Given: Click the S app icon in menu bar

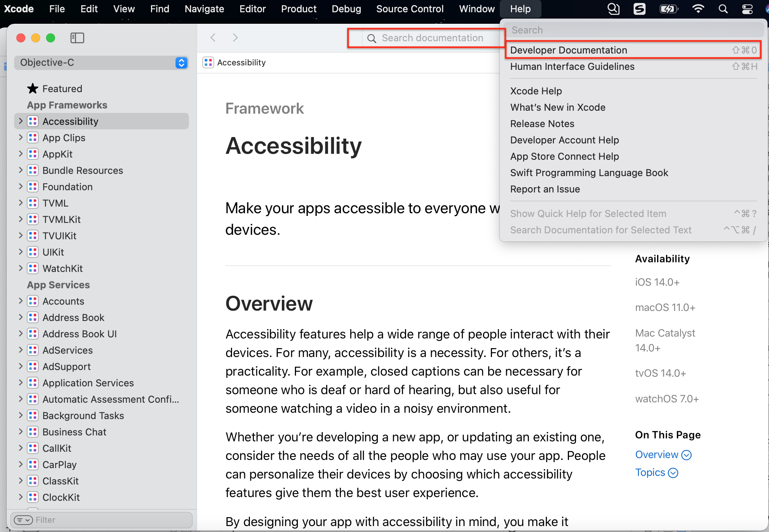Looking at the screenshot, I should point(639,9).
